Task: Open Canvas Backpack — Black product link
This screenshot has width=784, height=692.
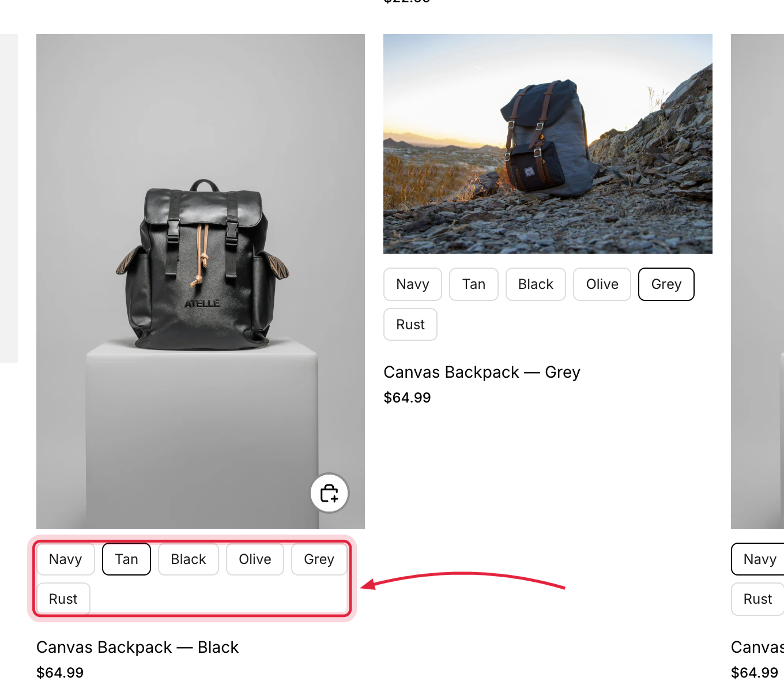Action: click(x=137, y=648)
